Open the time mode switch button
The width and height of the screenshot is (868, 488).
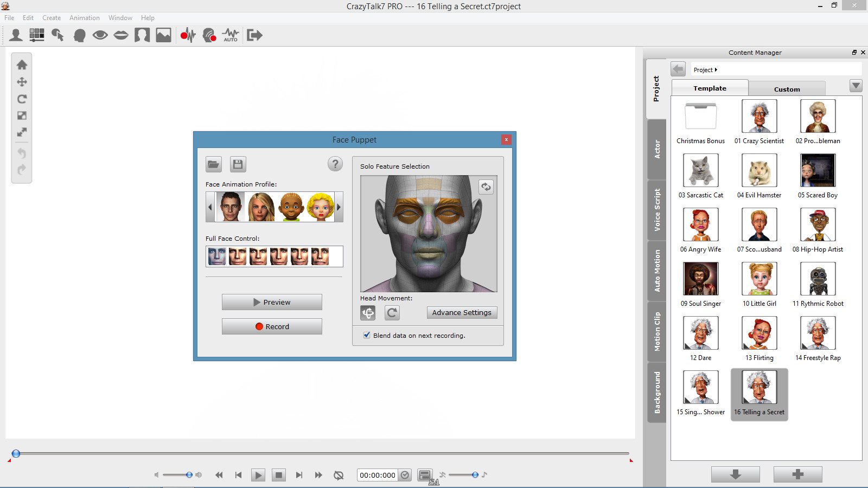click(x=405, y=475)
